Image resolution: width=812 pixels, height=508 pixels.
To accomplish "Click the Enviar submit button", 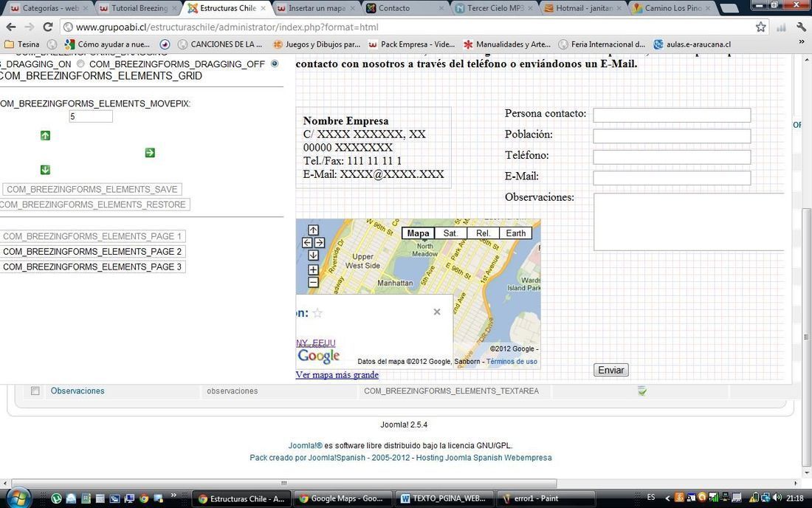I will point(611,370).
